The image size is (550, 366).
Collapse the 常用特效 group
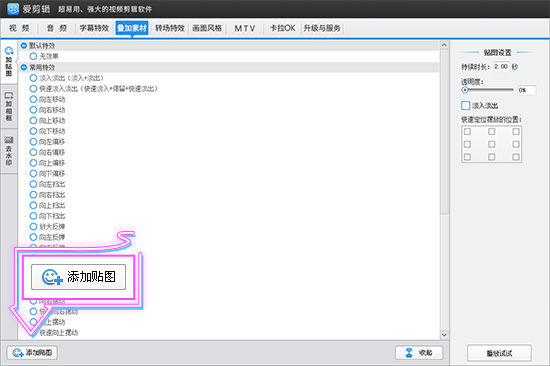(24, 67)
